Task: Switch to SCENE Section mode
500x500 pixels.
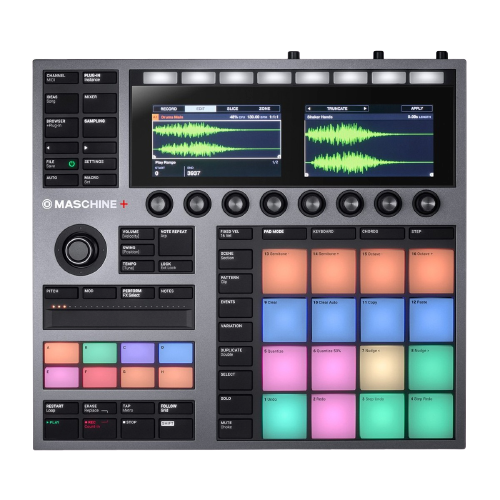Action: [235, 259]
